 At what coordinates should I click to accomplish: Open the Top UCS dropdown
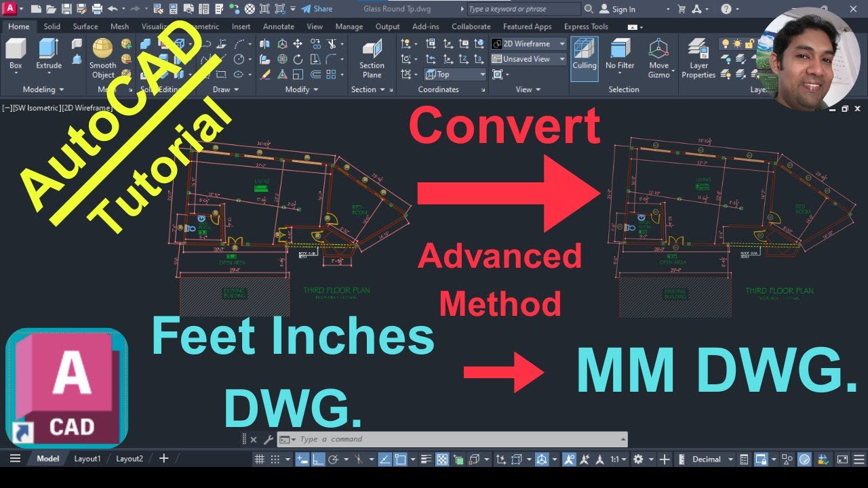tap(456, 75)
